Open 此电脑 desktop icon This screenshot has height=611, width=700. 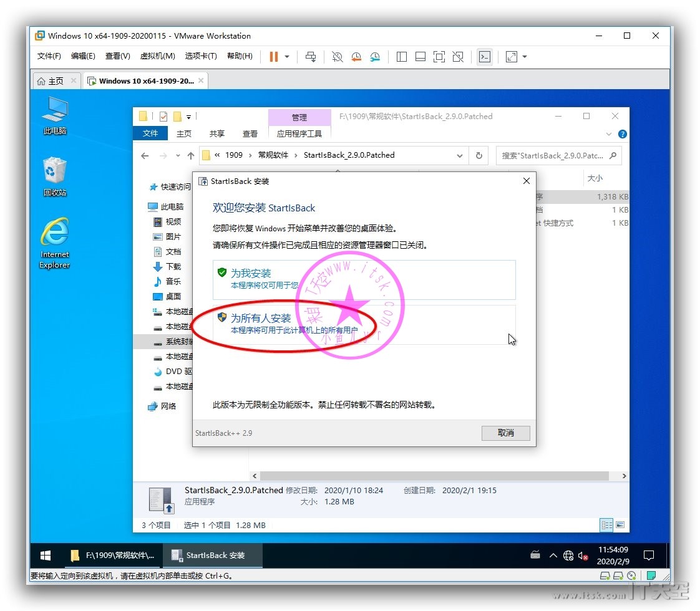tap(55, 115)
